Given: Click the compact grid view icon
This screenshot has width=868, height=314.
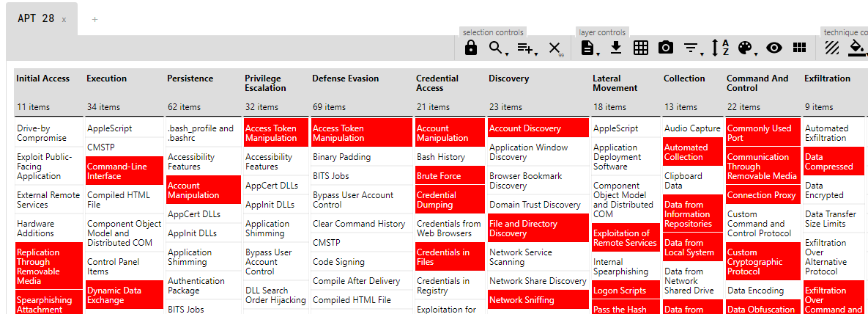Looking at the screenshot, I should tap(799, 48).
